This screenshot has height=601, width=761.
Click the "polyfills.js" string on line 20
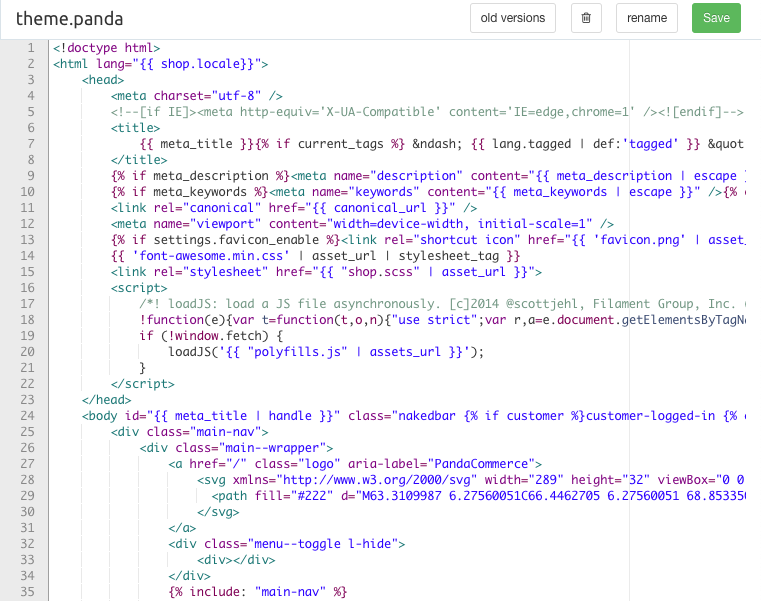(x=300, y=352)
